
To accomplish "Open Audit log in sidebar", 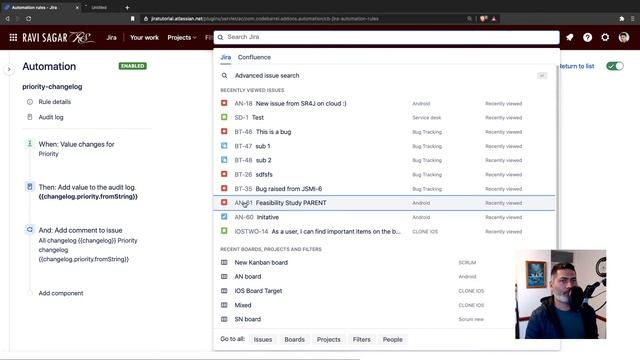I will pos(51,117).
